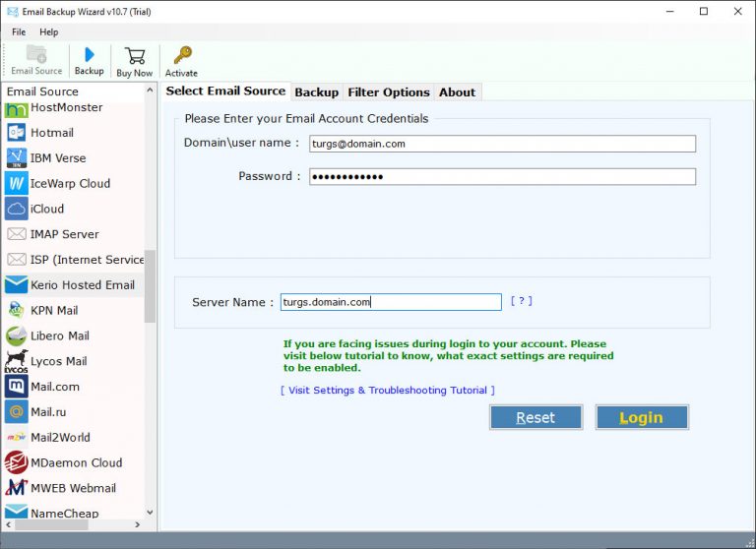Select the "IBM Verse" list entry text

point(58,158)
